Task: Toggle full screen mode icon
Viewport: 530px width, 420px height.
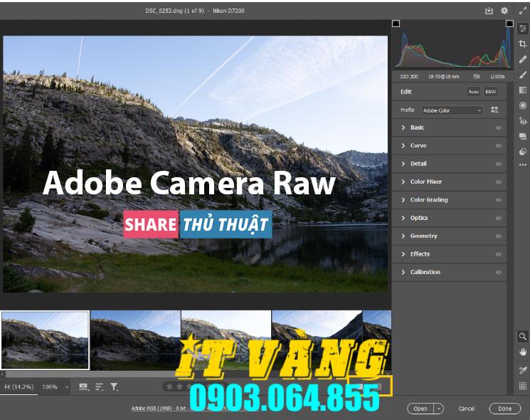Action: (x=522, y=11)
